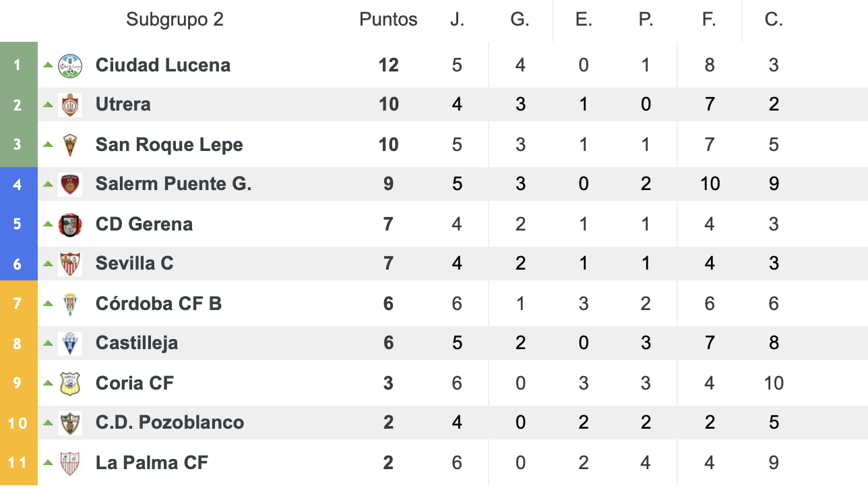
Task: Select the Córdoba CF B badge
Action: click(70, 304)
